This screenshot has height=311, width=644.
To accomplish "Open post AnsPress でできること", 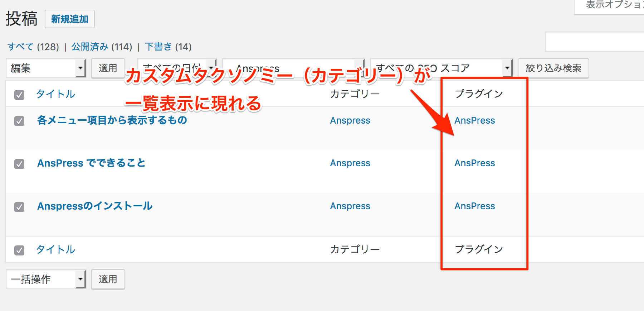I will pyautogui.click(x=92, y=163).
